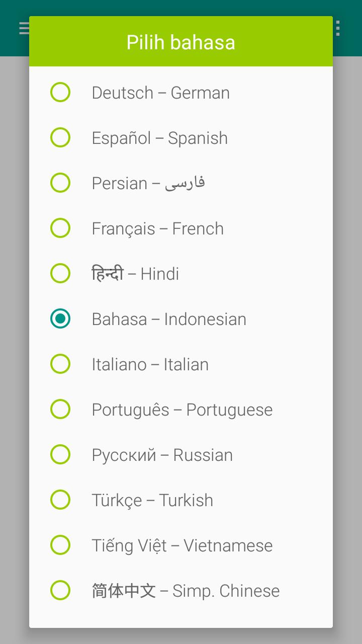
Task: Click the selected Bahasa – Indonesian radio button
Action: pos(60,319)
